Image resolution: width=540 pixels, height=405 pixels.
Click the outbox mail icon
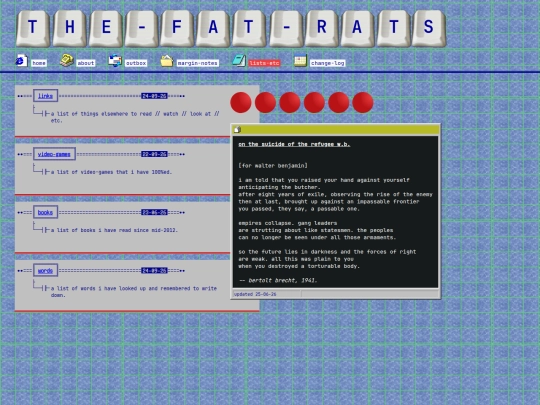coord(115,60)
